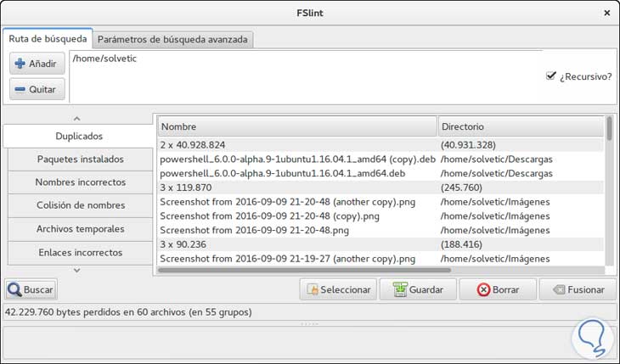Viewport: 620px width, 364px height.
Task: Select the /home/solvetic search path entry
Action: 104,59
